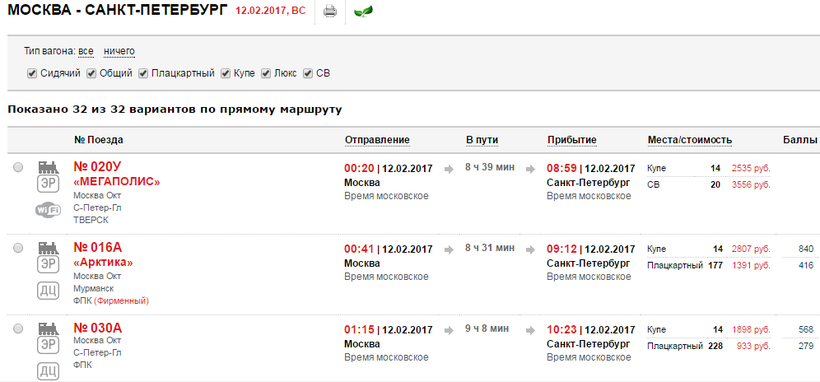
Task: Click the Wi-Fi icon for train 020У
Action: pyautogui.click(x=48, y=210)
